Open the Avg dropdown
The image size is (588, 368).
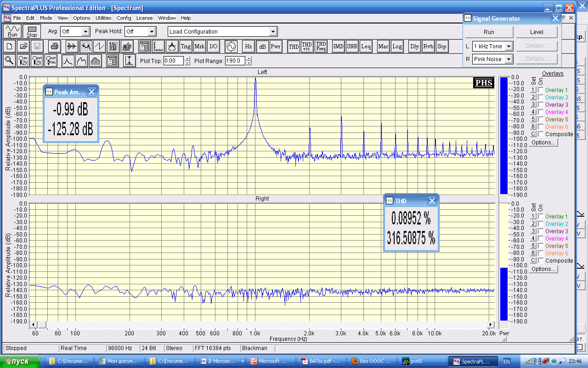pyautogui.click(x=85, y=32)
